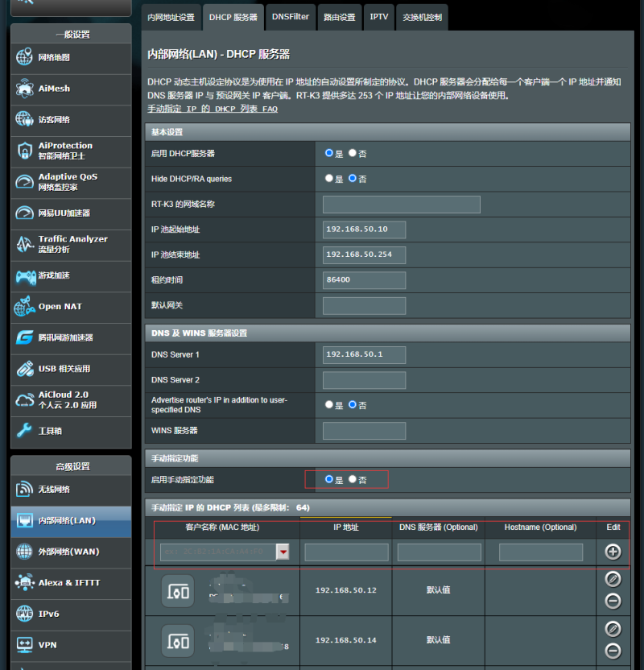Open AiProtection 智能网络卫士 shield icon
The image size is (644, 670).
click(25, 151)
